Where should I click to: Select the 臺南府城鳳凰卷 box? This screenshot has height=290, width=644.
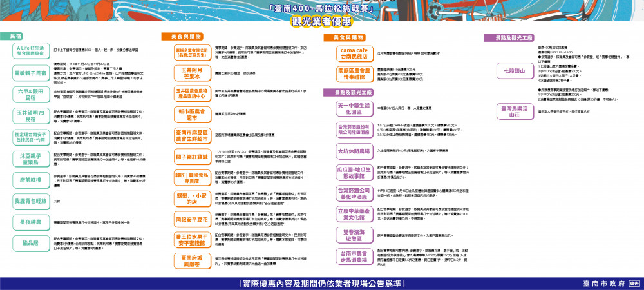click(x=192, y=261)
